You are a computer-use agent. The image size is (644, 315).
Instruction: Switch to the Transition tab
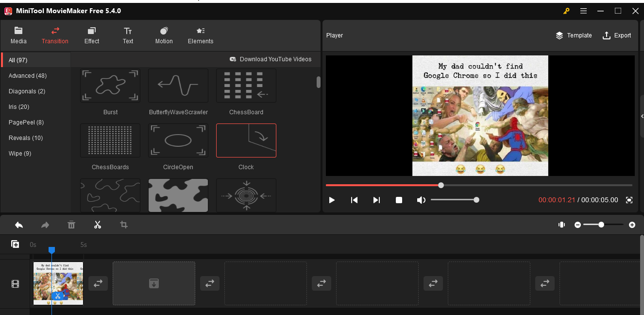pos(55,35)
